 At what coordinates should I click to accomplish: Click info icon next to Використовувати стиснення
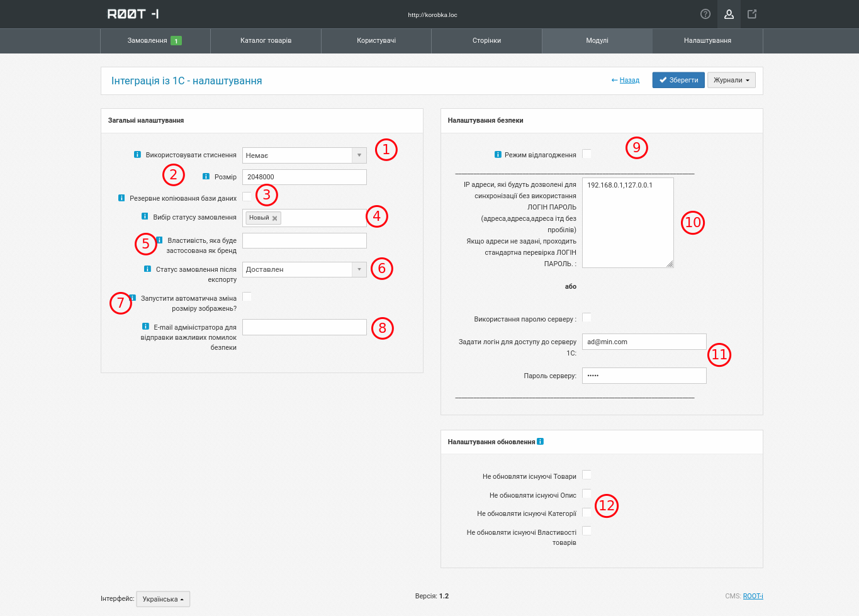(x=137, y=154)
